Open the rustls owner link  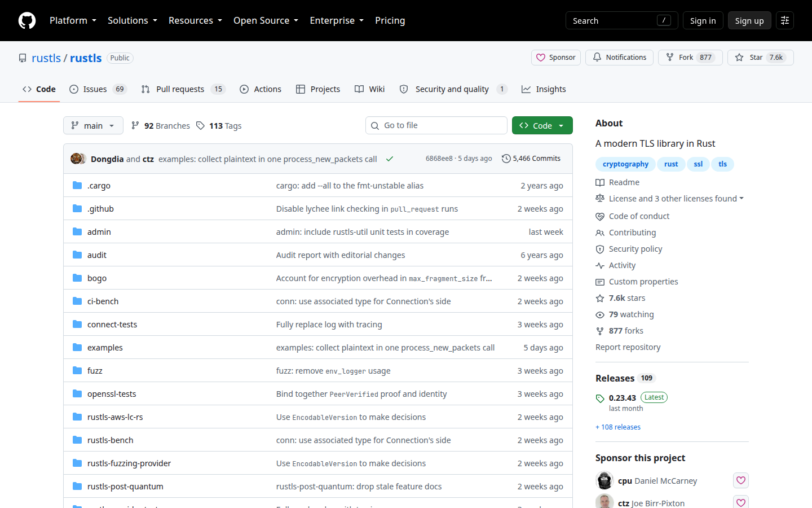[x=46, y=58]
